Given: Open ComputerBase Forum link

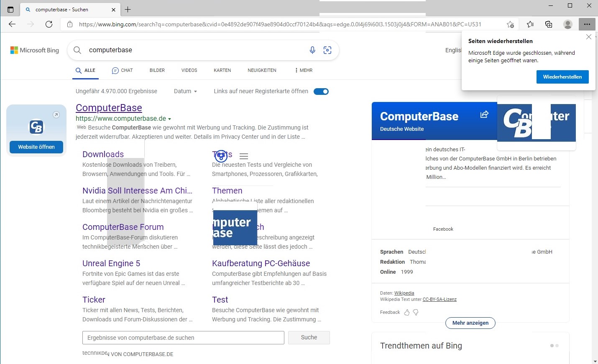Looking at the screenshot, I should coord(123,227).
